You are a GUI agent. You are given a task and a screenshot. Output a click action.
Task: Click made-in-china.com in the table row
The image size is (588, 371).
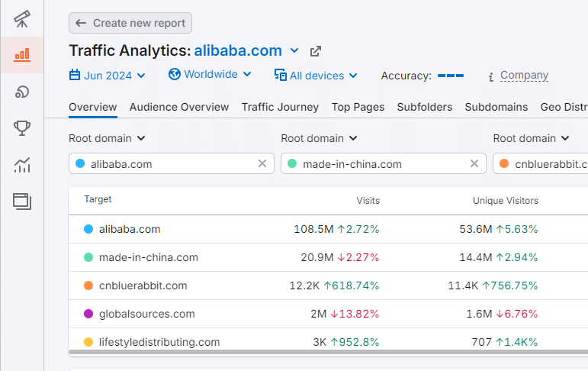[148, 257]
